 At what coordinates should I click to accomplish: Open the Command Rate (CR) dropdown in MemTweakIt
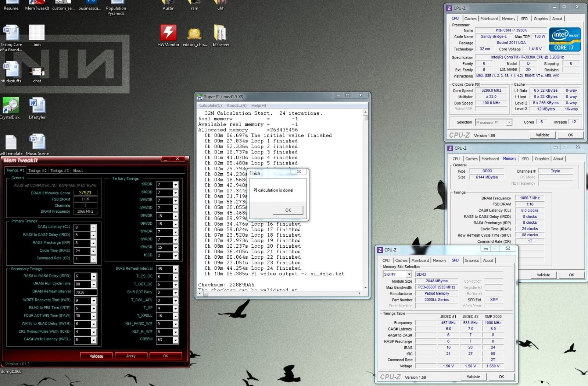[93, 259]
